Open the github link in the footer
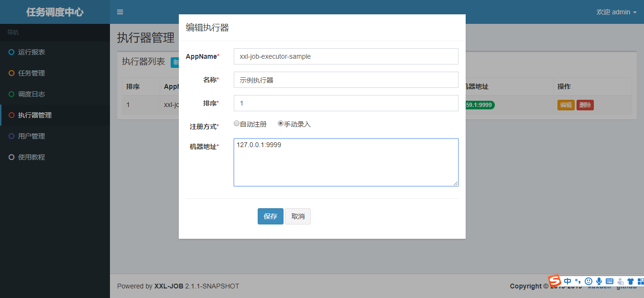The image size is (644, 298). 626,286
